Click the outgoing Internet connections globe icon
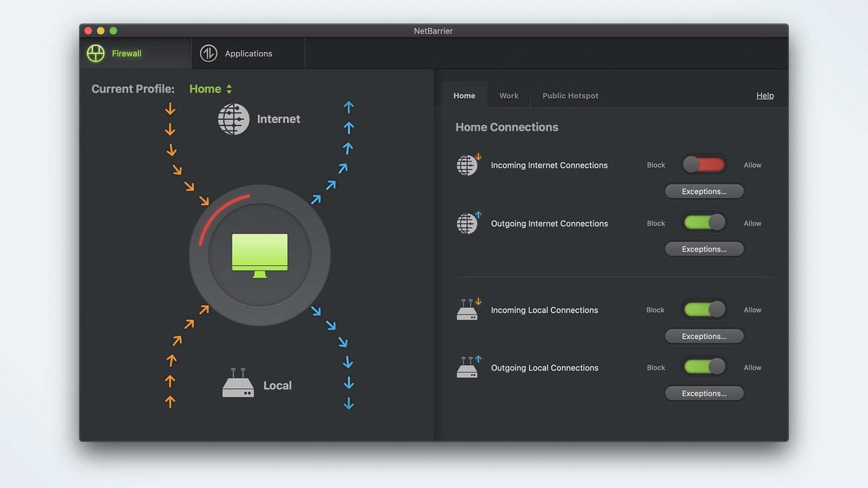Viewport: 868px width, 488px height. [467, 223]
